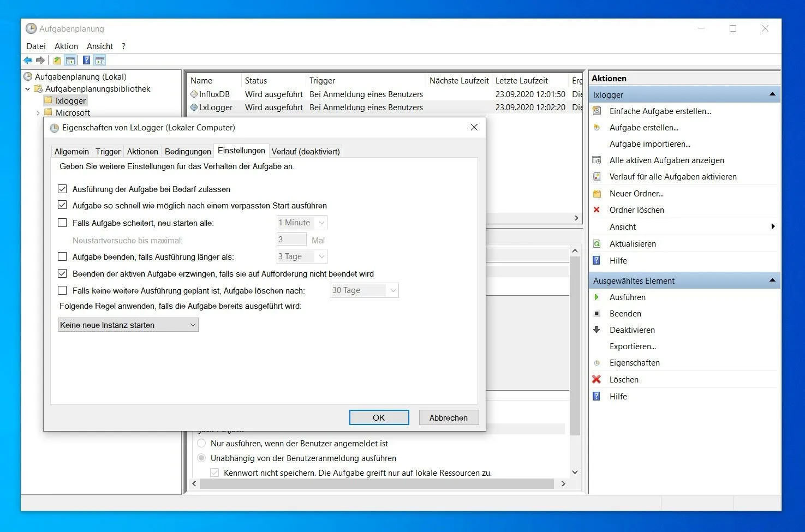Expand the Ansicht submenu arrow in Aktionen

tap(773, 226)
